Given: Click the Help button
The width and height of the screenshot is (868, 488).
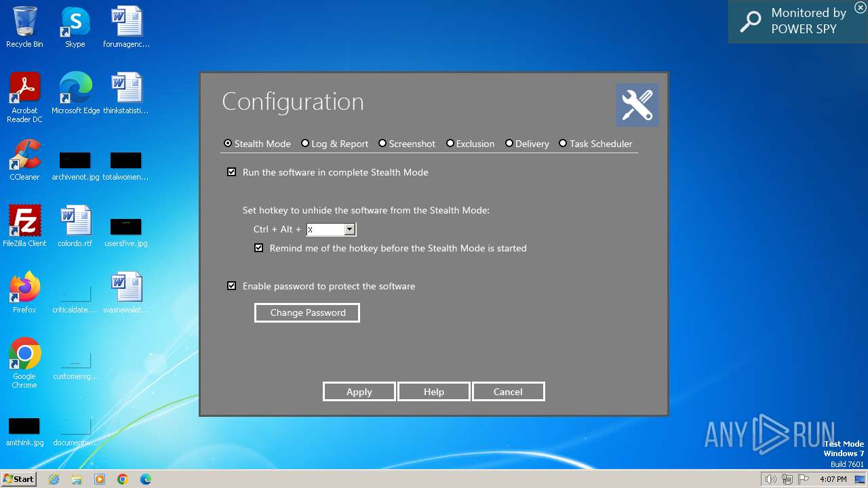Looking at the screenshot, I should tap(433, 392).
